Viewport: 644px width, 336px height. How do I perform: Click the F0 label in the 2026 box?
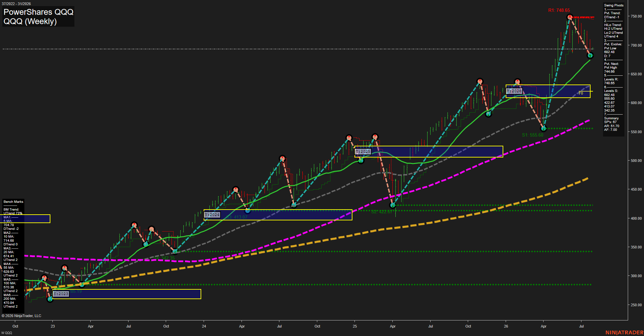click(581, 93)
